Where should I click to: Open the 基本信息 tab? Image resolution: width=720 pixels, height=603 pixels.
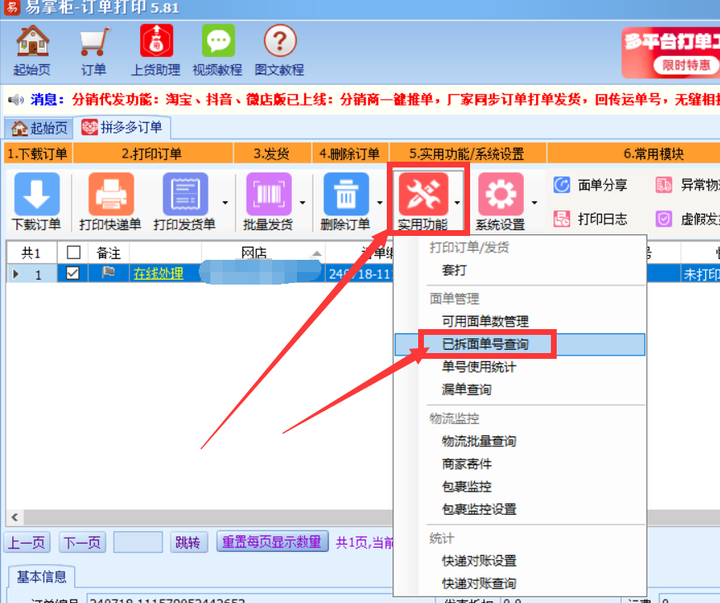tap(42, 576)
